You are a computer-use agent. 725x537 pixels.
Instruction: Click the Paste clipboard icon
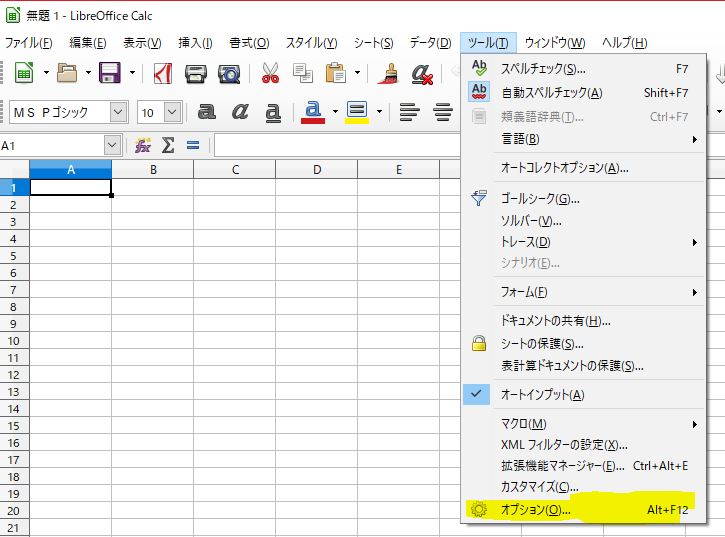point(336,73)
